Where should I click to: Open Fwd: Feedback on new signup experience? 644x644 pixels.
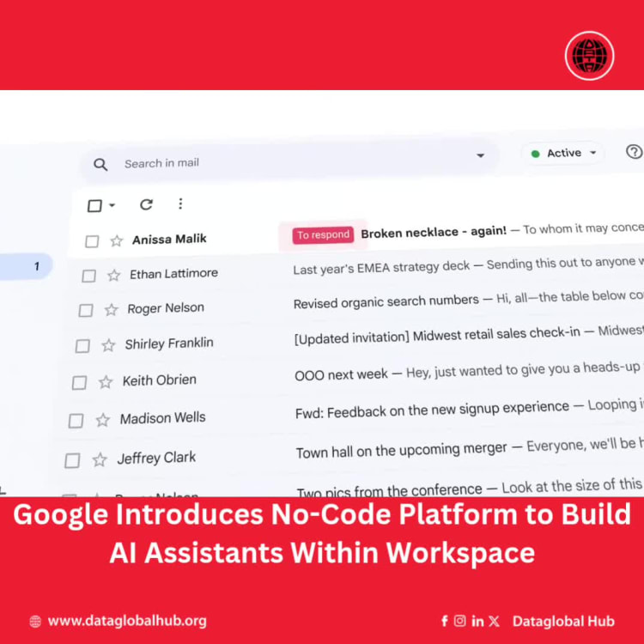(432, 410)
